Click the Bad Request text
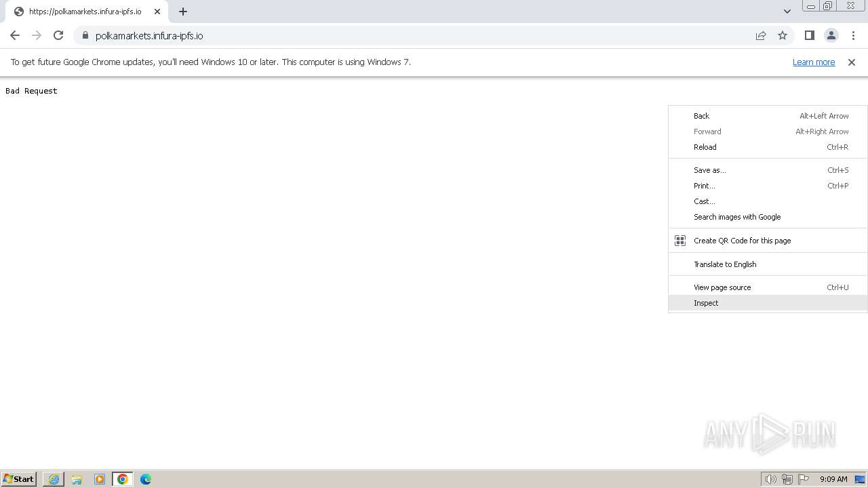The height and width of the screenshot is (488, 868). [x=31, y=91]
